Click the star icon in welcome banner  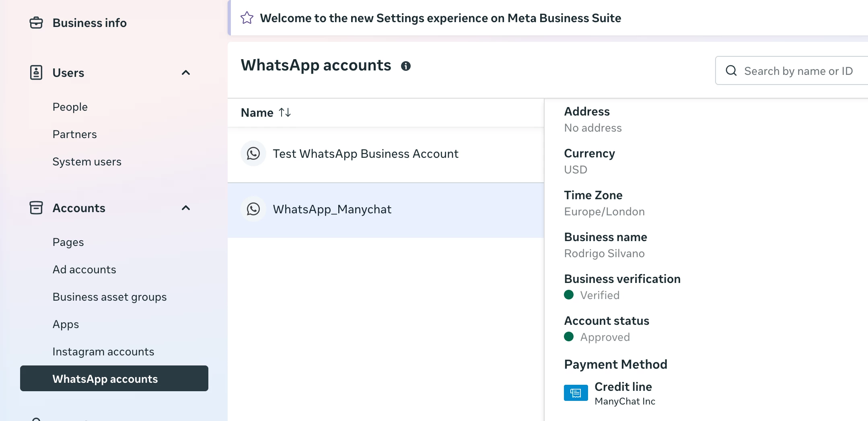pyautogui.click(x=247, y=18)
